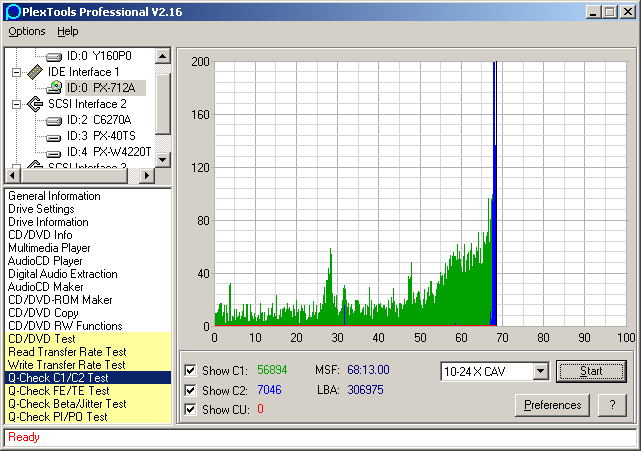Click the C1 count 56894
This screenshot has height=451, width=641.
click(x=272, y=370)
